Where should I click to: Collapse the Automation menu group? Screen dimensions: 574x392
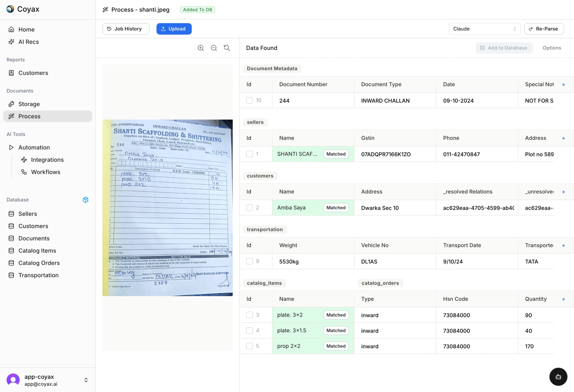point(11,148)
